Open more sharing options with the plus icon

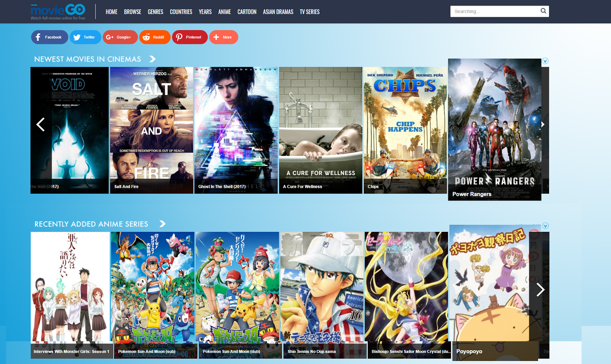pyautogui.click(x=216, y=37)
